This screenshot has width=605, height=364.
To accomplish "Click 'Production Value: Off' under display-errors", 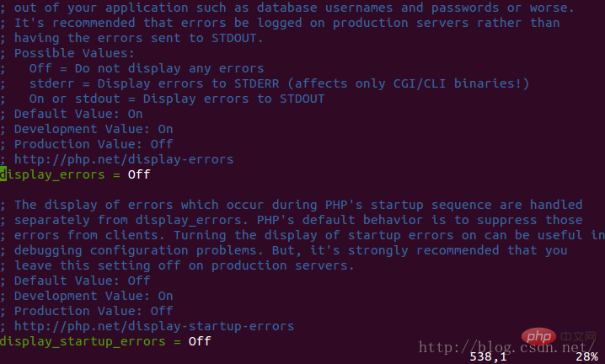I will pos(94,144).
